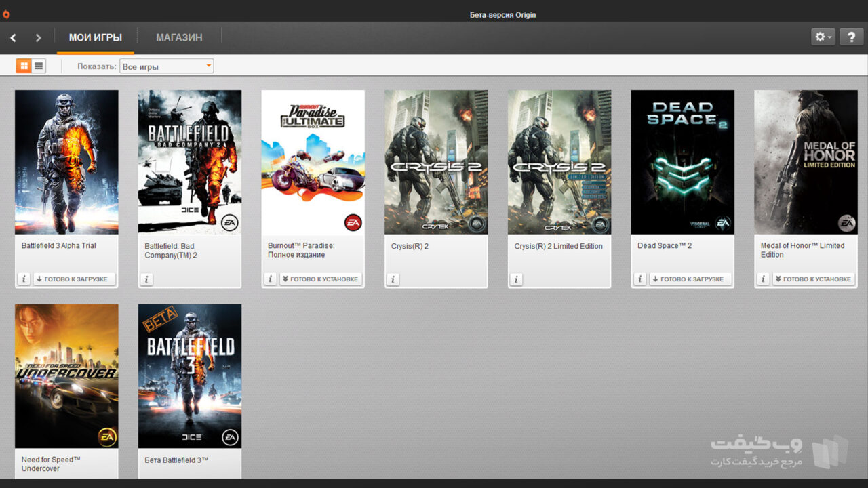Open the МАГАЗИН tab
The width and height of the screenshot is (868, 488).
[179, 37]
